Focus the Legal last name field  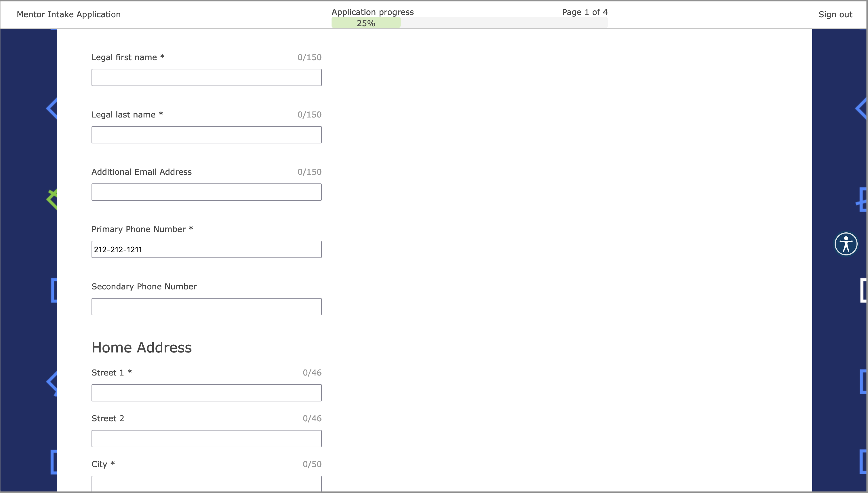click(x=206, y=135)
